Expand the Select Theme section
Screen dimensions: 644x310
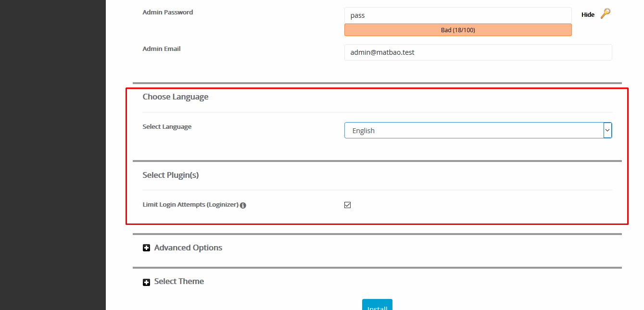pyautogui.click(x=179, y=281)
